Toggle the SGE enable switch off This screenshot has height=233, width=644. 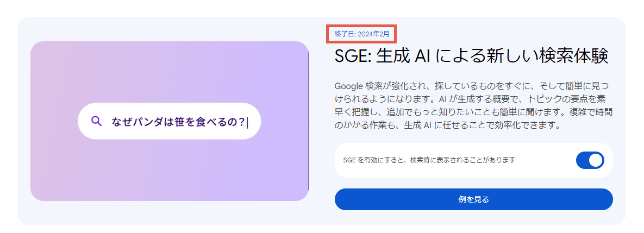pos(590,160)
